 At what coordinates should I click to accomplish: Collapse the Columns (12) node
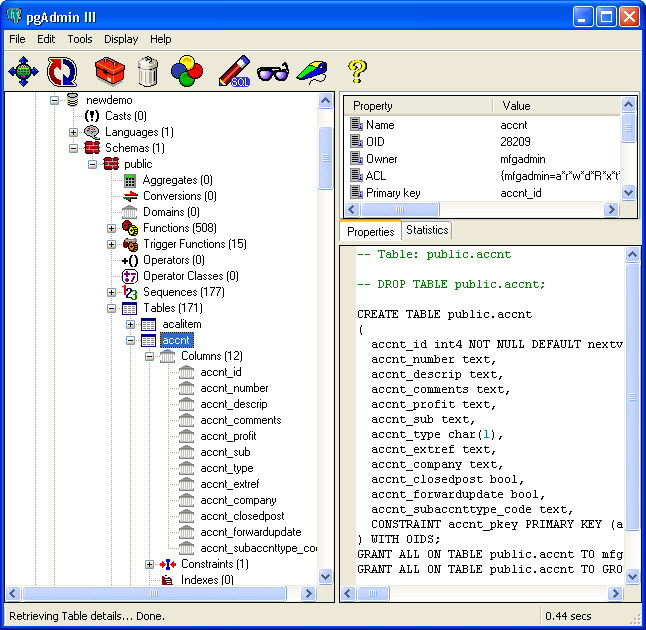click(x=149, y=356)
